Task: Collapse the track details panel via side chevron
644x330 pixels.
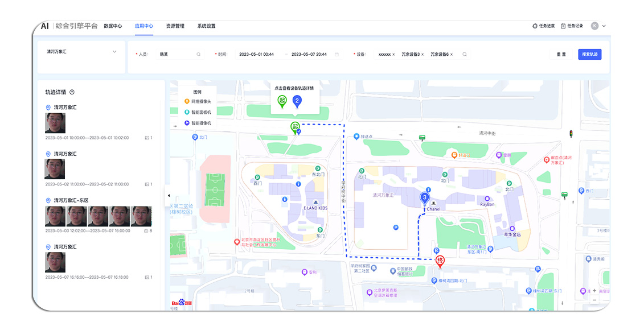Action: [x=169, y=195]
